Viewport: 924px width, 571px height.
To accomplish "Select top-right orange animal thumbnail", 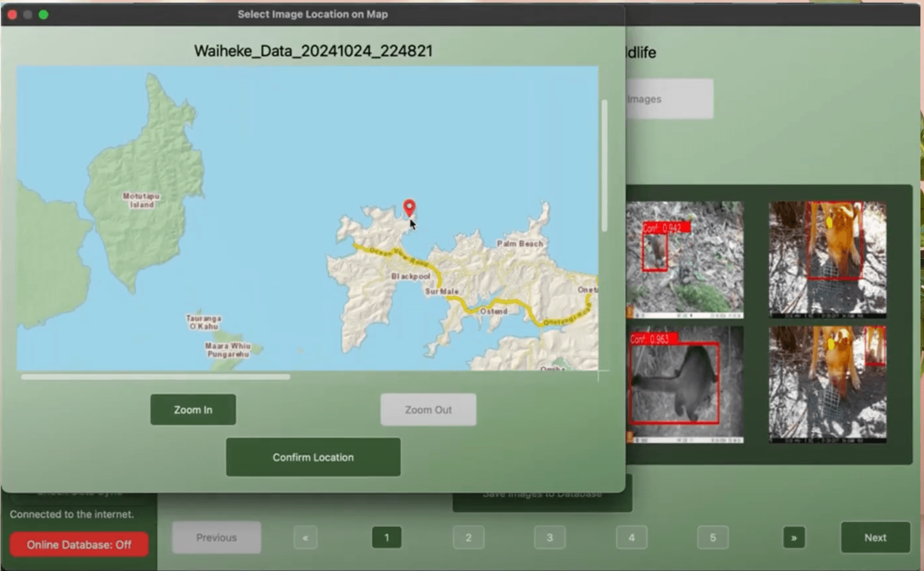I will (828, 260).
